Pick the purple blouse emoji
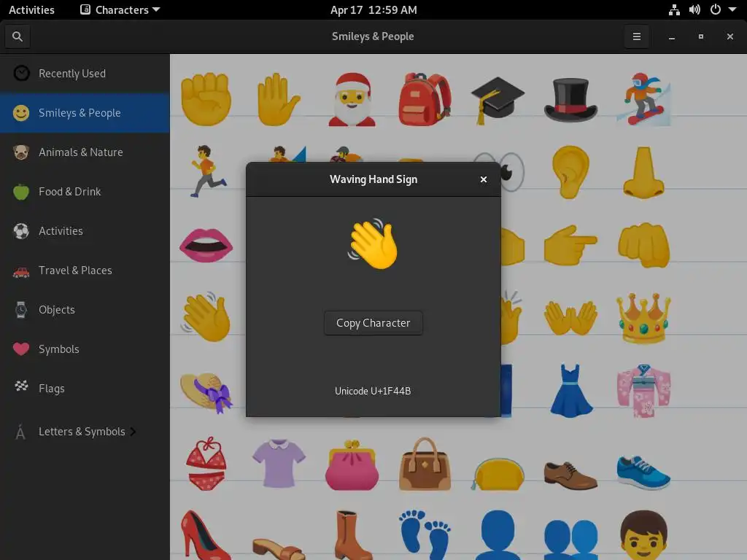Viewport: 747px width, 560px height. pyautogui.click(x=279, y=464)
